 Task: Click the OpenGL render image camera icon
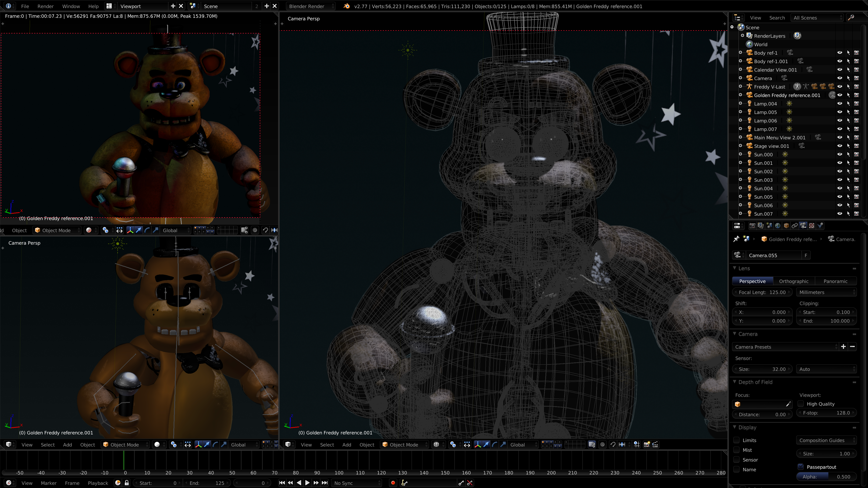[x=647, y=445]
